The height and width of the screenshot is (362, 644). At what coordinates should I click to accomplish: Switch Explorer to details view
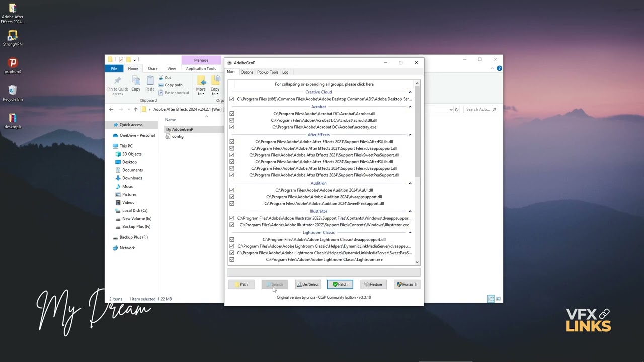point(491,299)
